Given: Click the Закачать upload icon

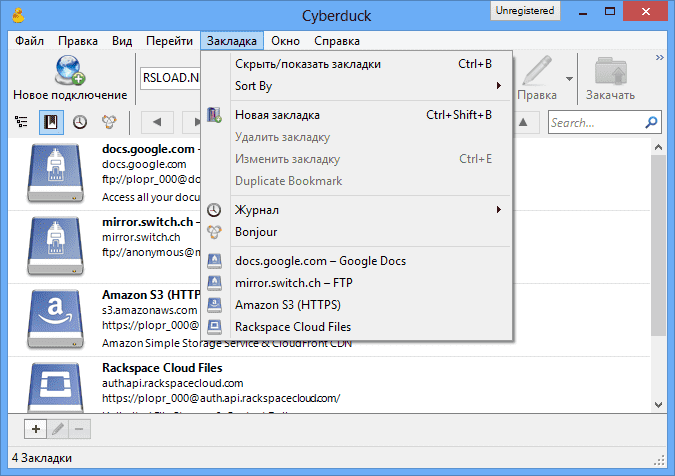Looking at the screenshot, I should [609, 72].
